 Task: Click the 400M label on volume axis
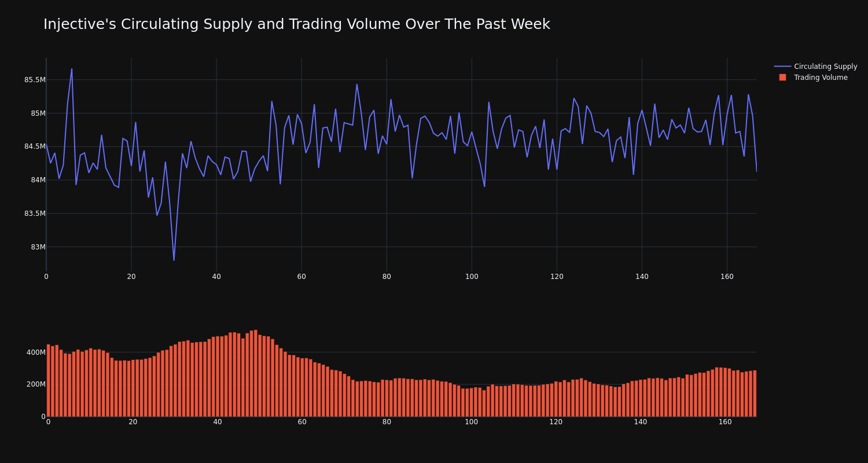(36, 352)
